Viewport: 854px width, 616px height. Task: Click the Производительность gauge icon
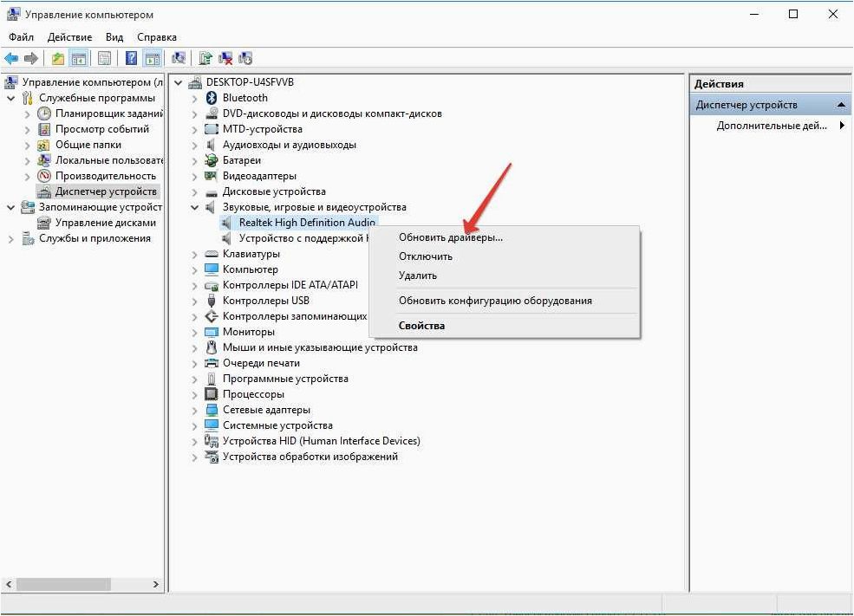pos(44,176)
